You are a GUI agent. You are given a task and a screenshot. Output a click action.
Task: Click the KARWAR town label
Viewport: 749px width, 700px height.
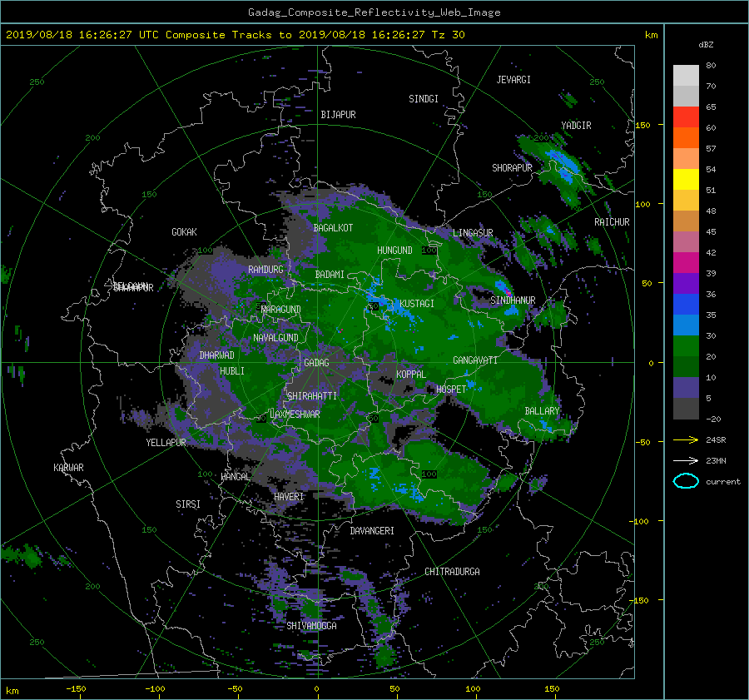[68, 468]
